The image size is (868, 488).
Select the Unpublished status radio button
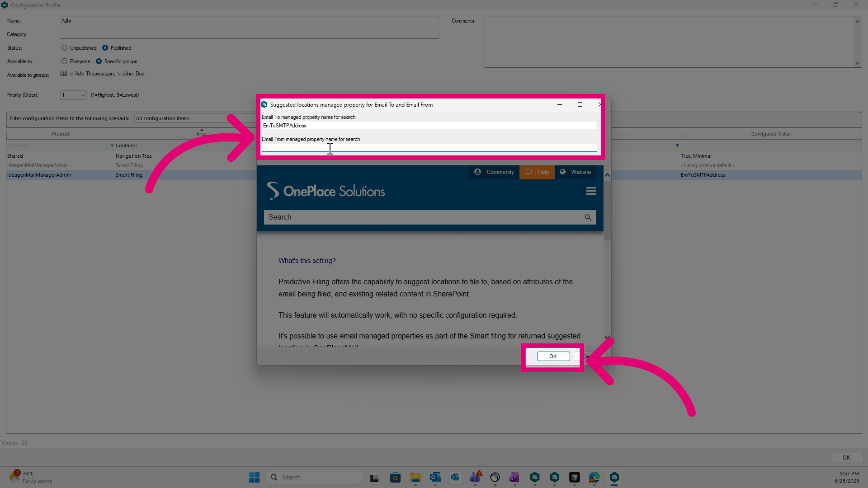point(64,48)
